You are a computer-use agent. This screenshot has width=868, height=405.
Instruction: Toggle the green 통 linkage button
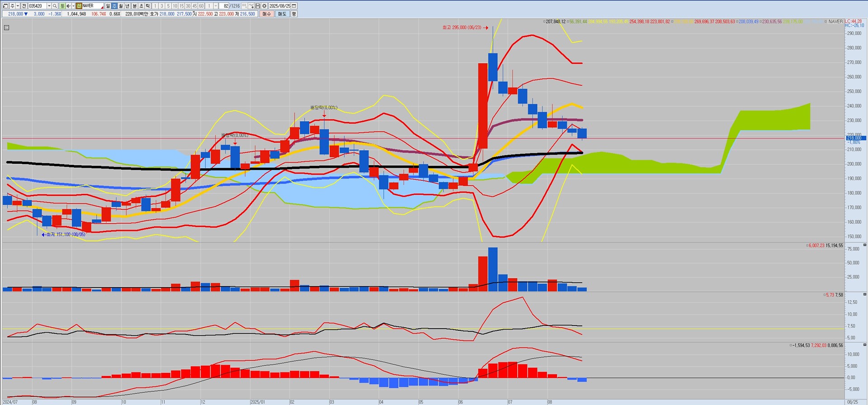(x=62, y=6)
